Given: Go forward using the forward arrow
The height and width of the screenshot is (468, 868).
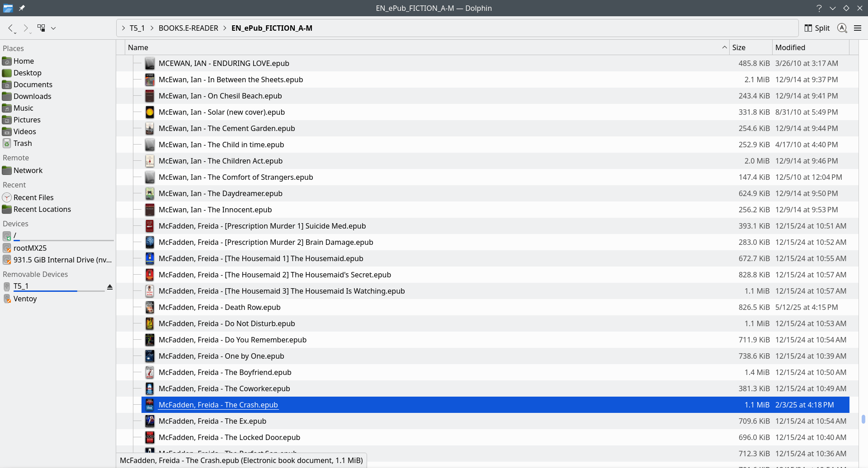Looking at the screenshot, I should point(26,28).
